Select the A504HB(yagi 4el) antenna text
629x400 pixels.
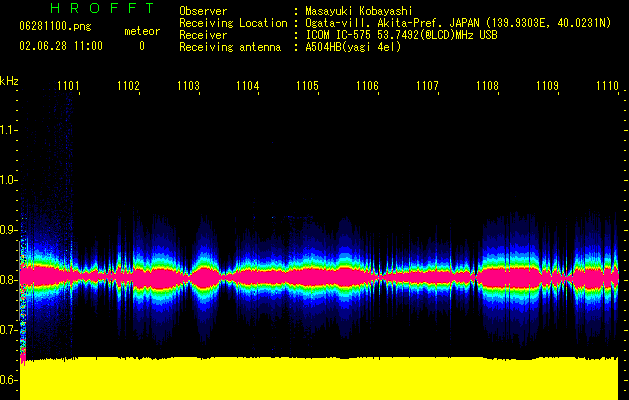pos(353,47)
